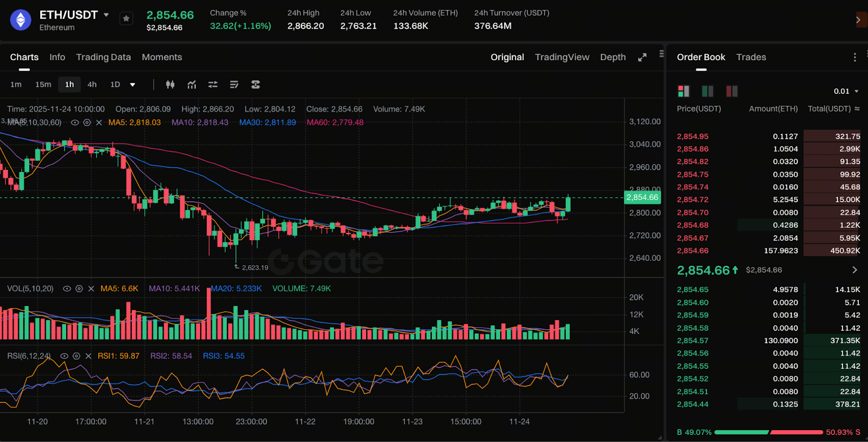
Task: Click the Amount(ETH) column header
Action: 774,109
